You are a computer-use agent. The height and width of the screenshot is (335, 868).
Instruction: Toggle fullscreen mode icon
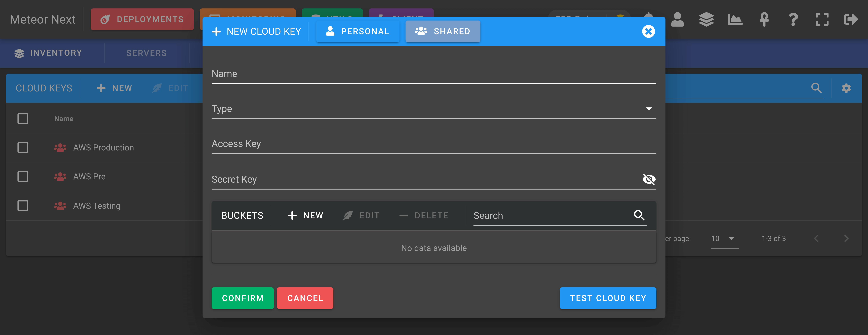pyautogui.click(x=822, y=20)
